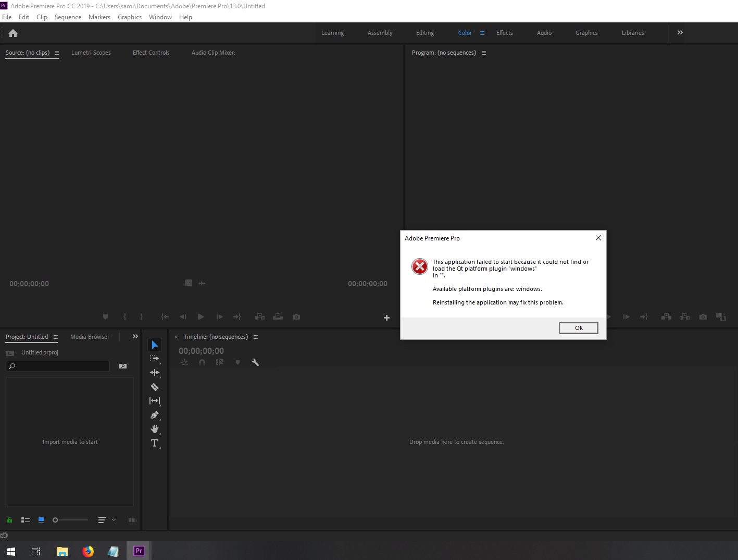Switch to Effect Controls tab

point(151,53)
